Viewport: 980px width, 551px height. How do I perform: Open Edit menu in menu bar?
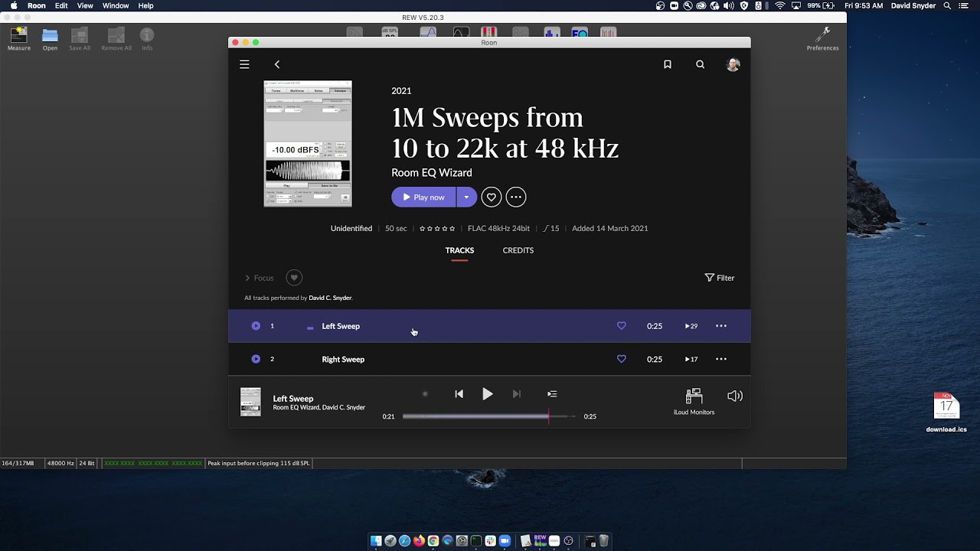pos(61,5)
